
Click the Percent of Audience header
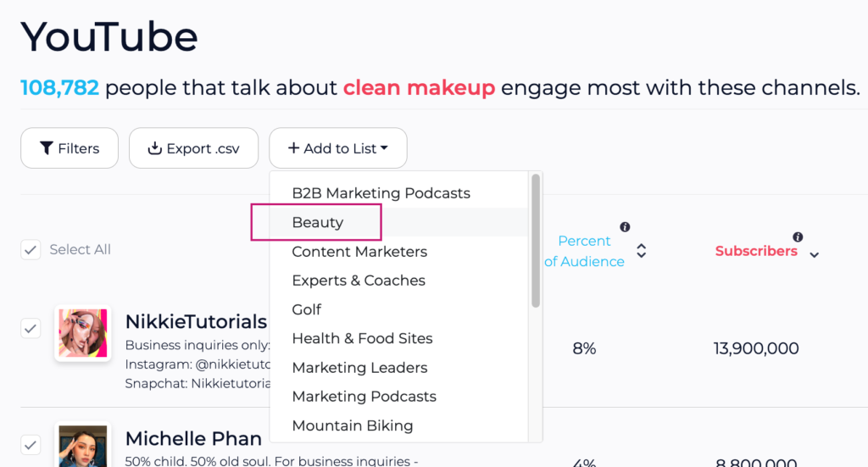click(x=584, y=251)
